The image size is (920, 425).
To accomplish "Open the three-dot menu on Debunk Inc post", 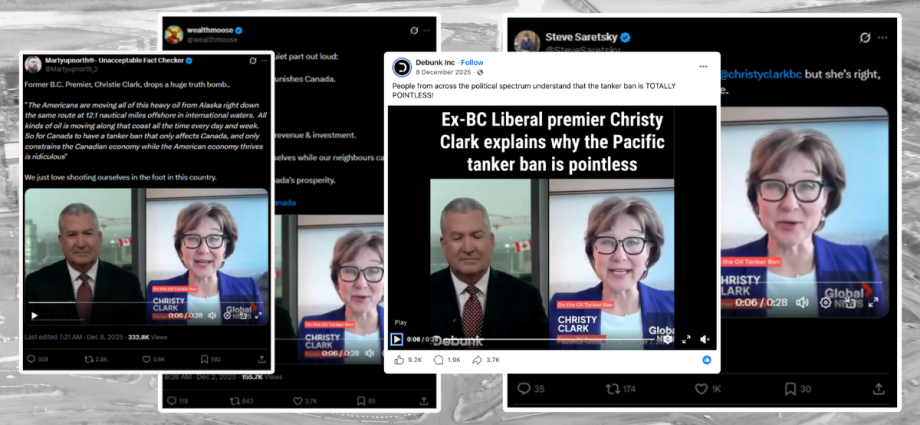I will tap(703, 66).
